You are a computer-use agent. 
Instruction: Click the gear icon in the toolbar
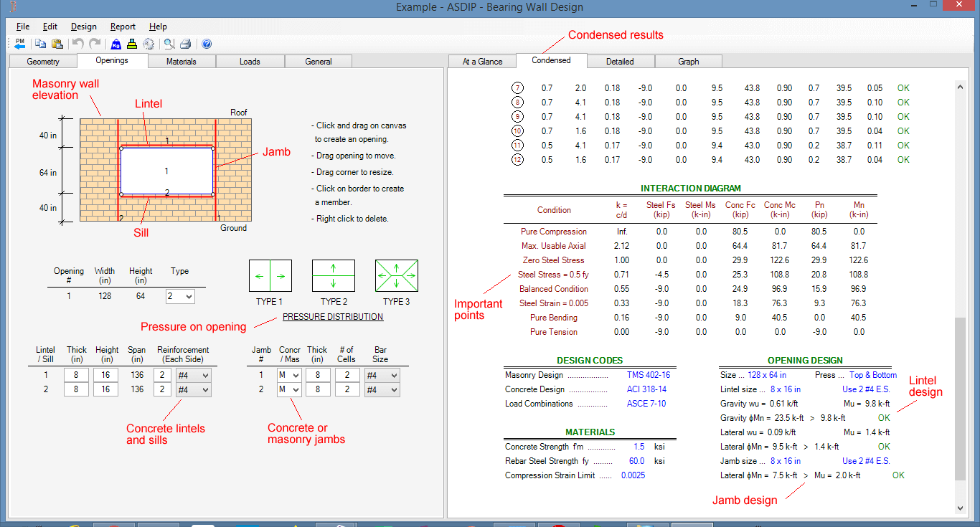point(149,44)
